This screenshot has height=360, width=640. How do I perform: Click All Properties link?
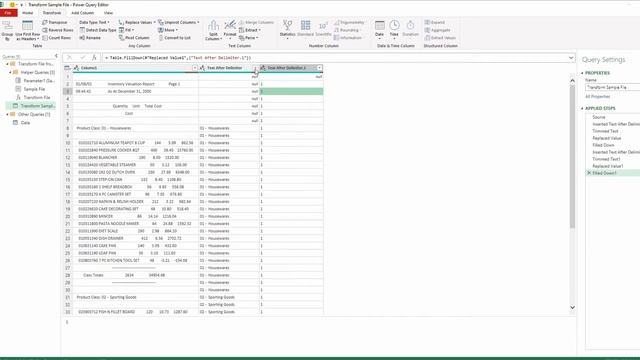[598, 97]
